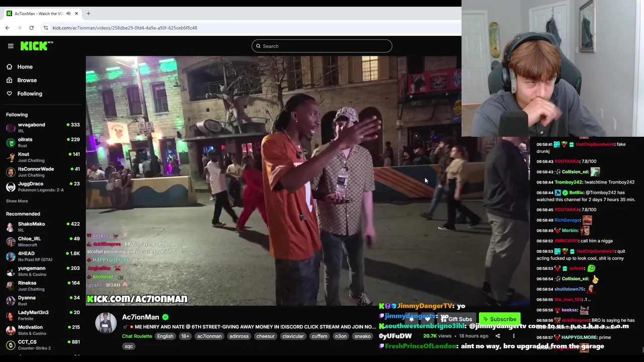The height and width of the screenshot is (362, 644).
Task: Focus the Kick search field
Action: (321, 46)
